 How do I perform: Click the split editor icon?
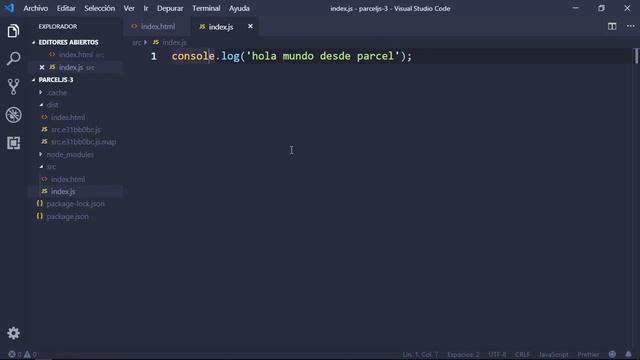coord(612,27)
